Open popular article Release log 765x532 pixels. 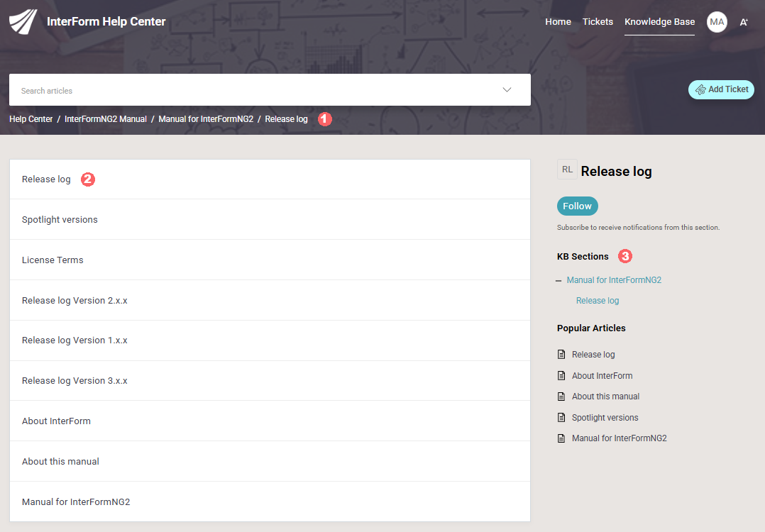tap(593, 355)
